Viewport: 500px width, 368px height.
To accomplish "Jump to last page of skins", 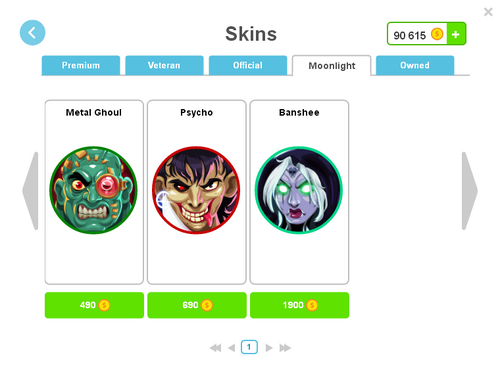I will click(285, 348).
